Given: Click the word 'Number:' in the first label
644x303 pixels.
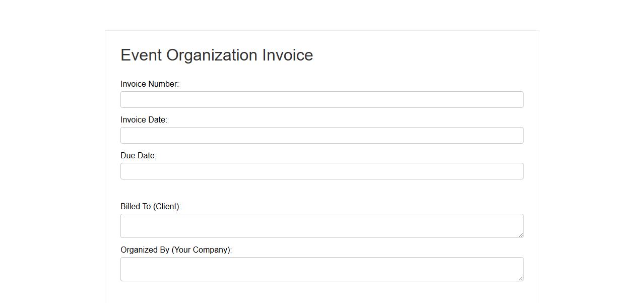Looking at the screenshot, I should click(x=164, y=84).
